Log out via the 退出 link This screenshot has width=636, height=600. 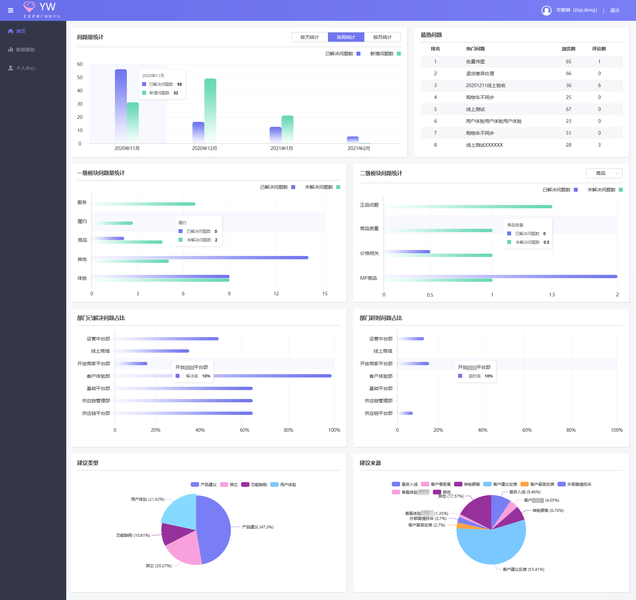click(615, 11)
